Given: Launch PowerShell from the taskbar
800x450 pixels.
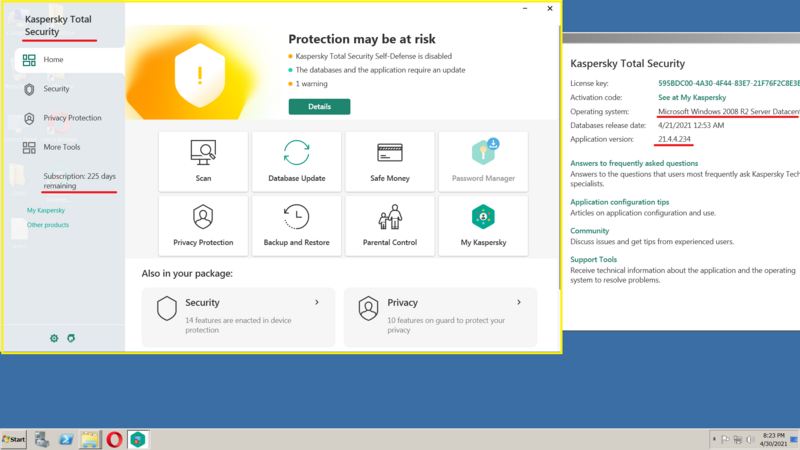Looking at the screenshot, I should pyautogui.click(x=66, y=439).
